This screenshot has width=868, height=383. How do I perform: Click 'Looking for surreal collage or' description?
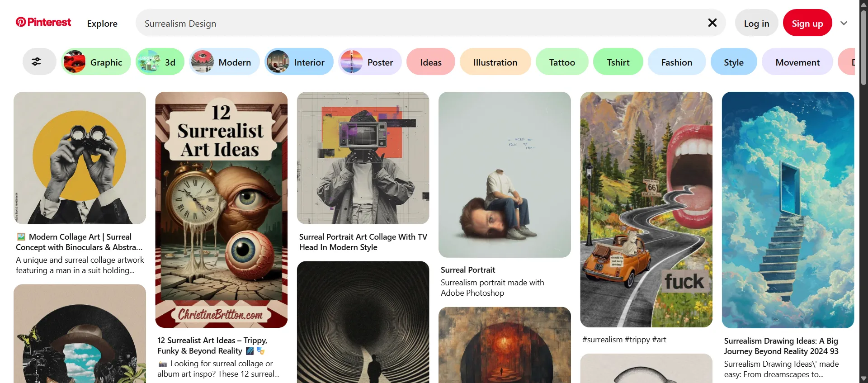coord(218,369)
